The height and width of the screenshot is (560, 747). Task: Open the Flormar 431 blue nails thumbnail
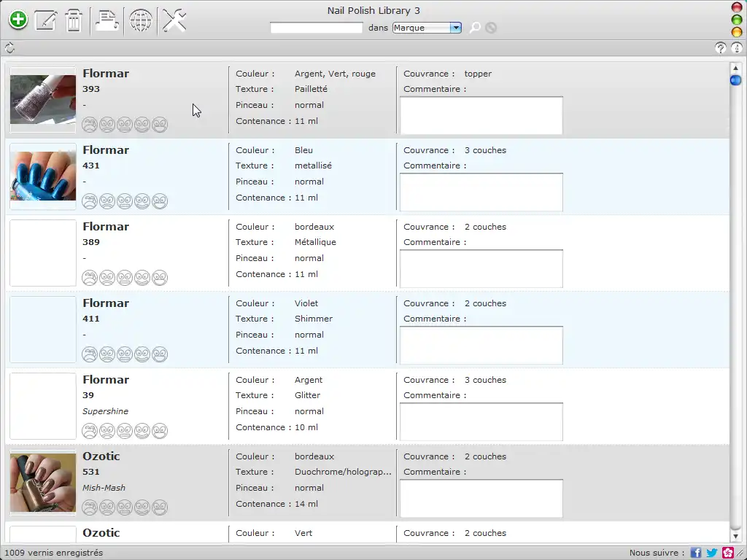(x=43, y=176)
